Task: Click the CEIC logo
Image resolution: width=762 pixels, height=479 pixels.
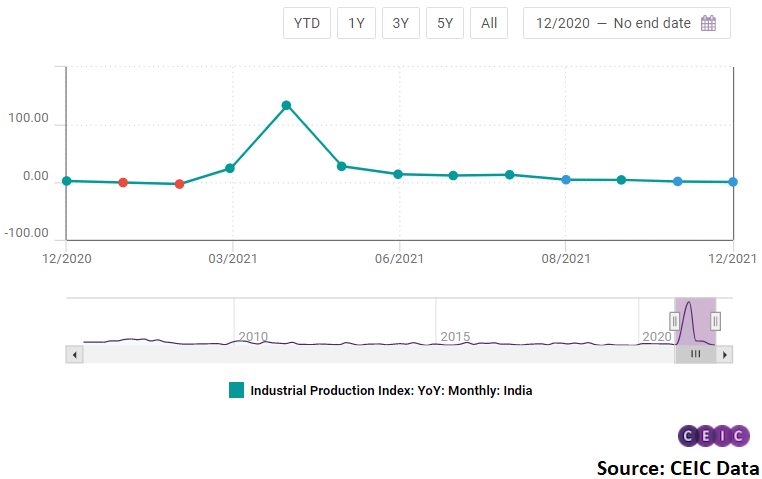Action: (x=713, y=436)
